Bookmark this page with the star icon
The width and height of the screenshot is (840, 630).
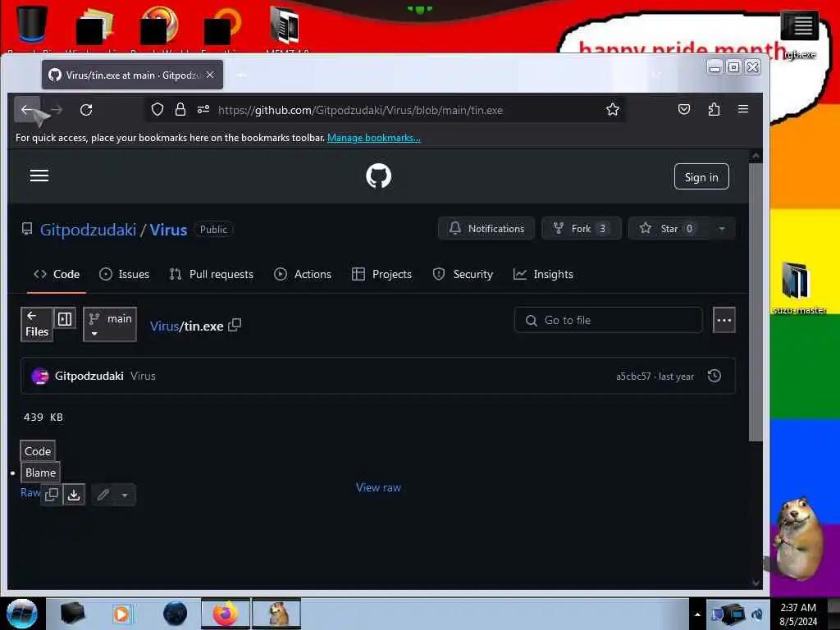point(612,110)
